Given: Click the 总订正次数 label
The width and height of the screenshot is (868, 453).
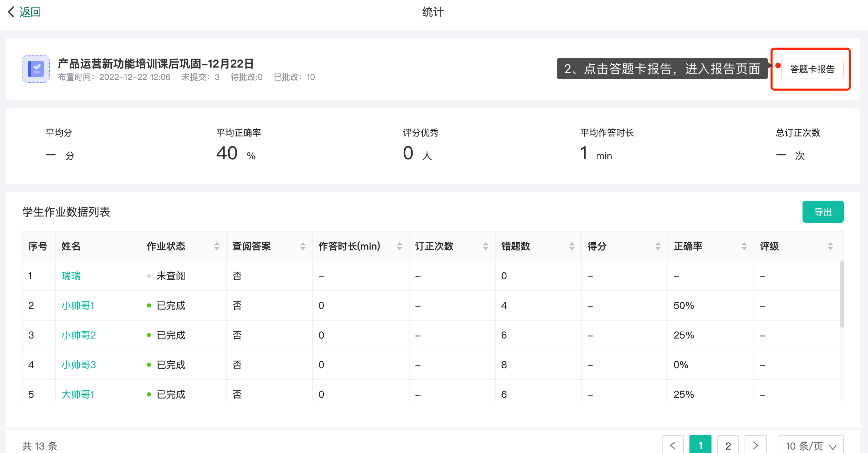Looking at the screenshot, I should pos(798,133).
